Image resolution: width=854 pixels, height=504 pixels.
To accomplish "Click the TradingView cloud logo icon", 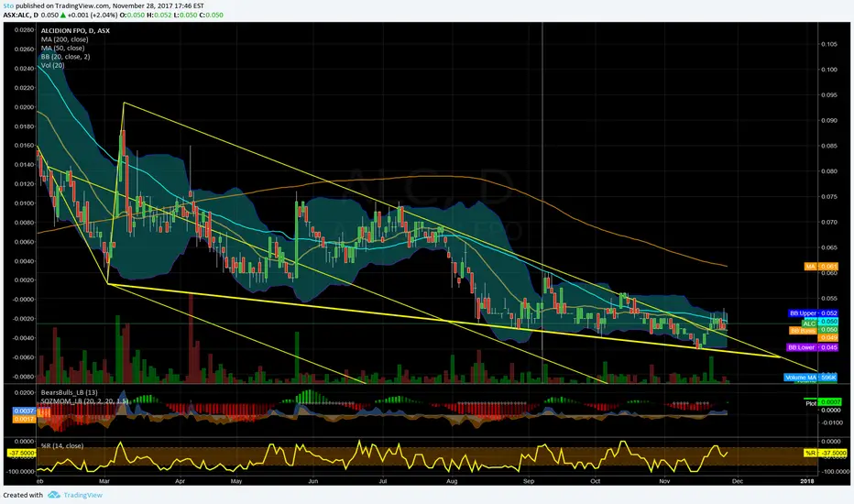I will [53, 495].
